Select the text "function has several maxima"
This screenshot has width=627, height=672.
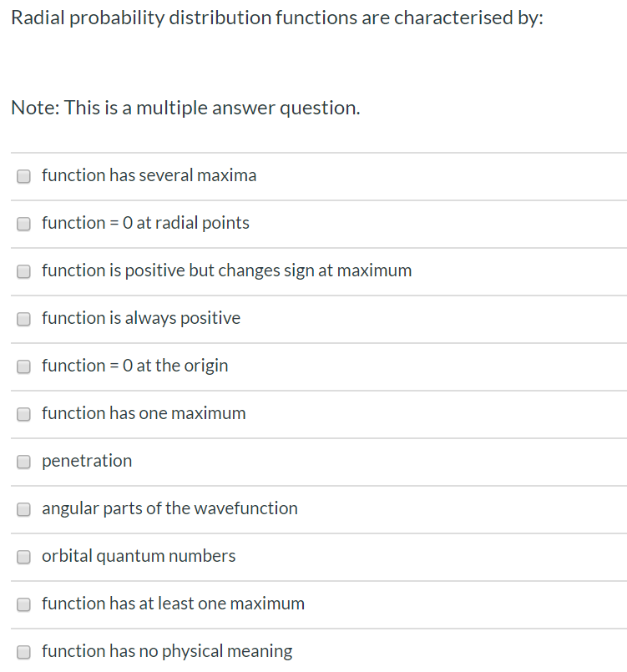tap(149, 175)
